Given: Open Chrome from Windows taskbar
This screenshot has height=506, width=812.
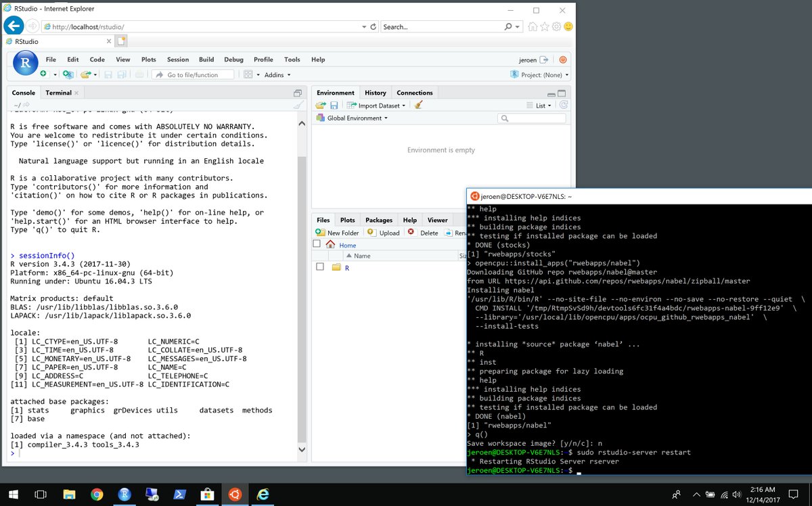Looking at the screenshot, I should pos(97,495).
